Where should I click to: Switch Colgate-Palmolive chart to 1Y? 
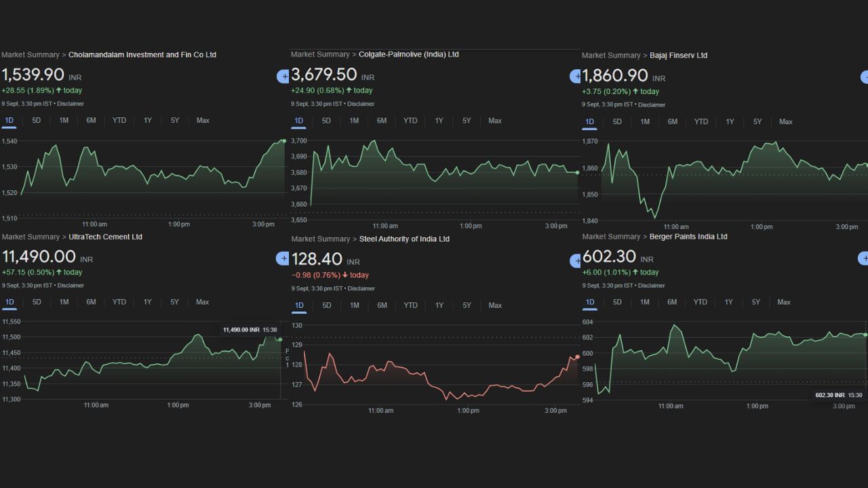(439, 121)
